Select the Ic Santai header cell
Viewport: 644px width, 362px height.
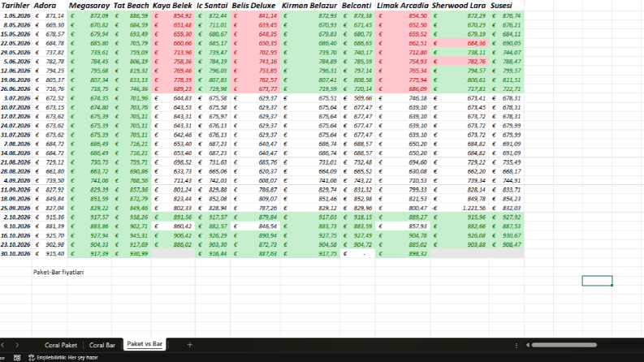[x=212, y=6]
